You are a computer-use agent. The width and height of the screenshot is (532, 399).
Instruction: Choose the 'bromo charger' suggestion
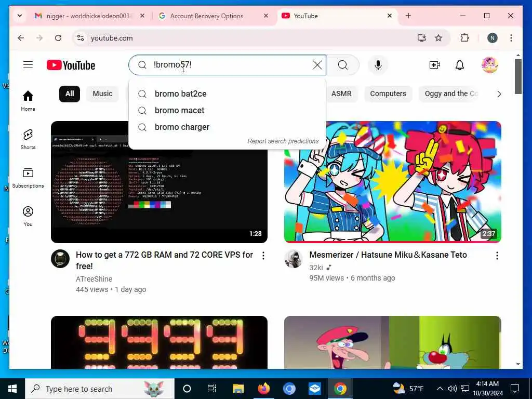228,127
